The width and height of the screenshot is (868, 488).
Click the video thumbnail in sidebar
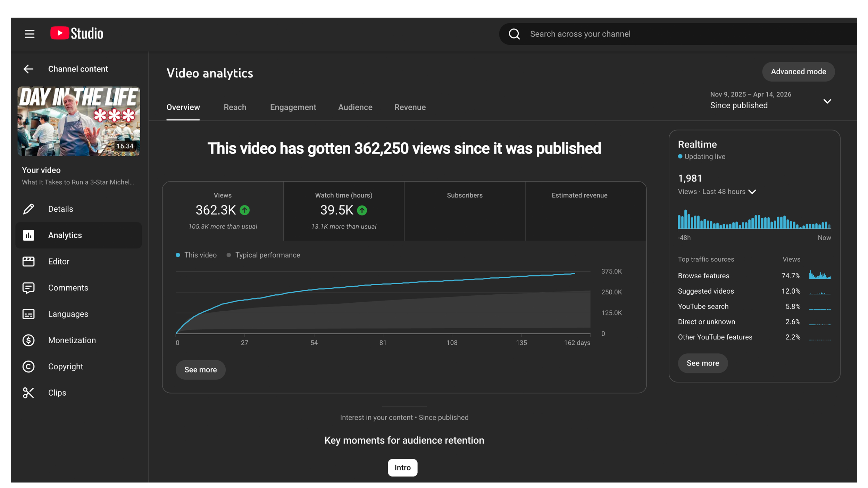pos(79,121)
